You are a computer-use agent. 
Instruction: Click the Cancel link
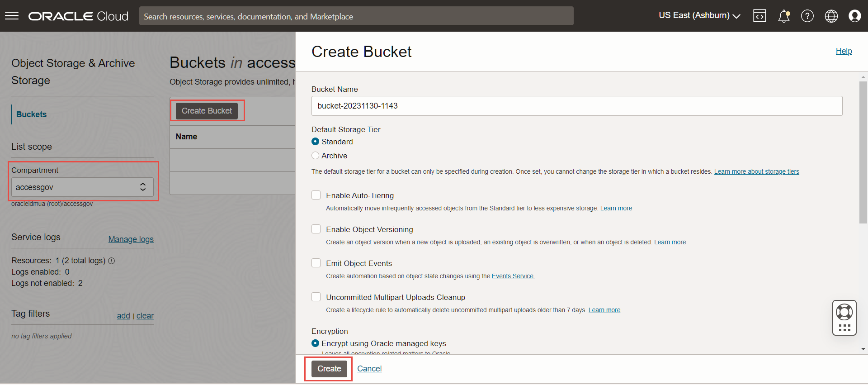pyautogui.click(x=369, y=369)
